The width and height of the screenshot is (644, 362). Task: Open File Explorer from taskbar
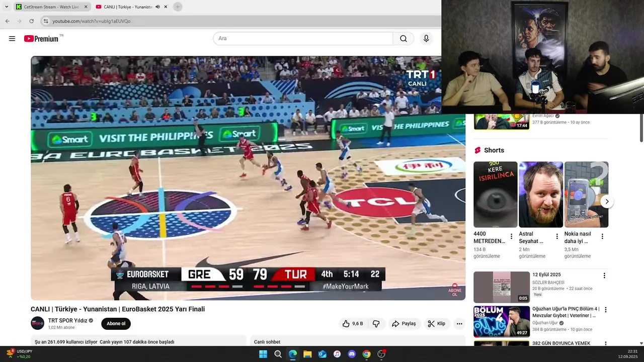[307, 354]
